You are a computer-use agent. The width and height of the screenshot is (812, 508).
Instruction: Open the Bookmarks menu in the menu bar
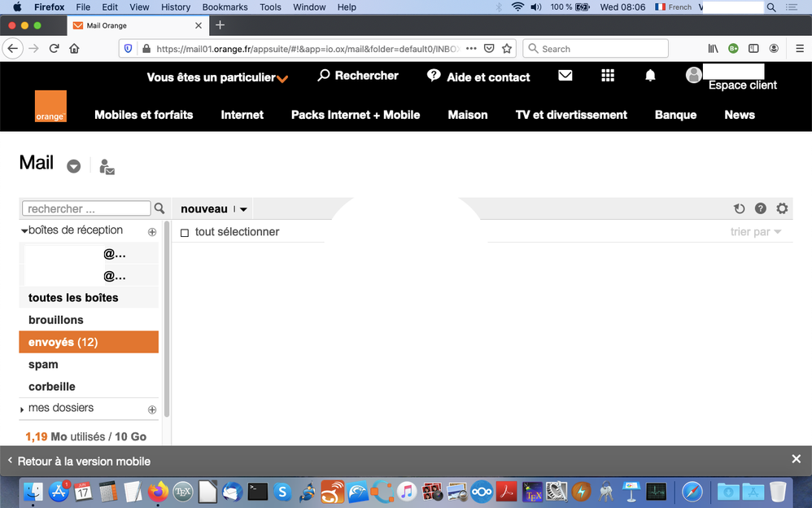click(x=225, y=7)
